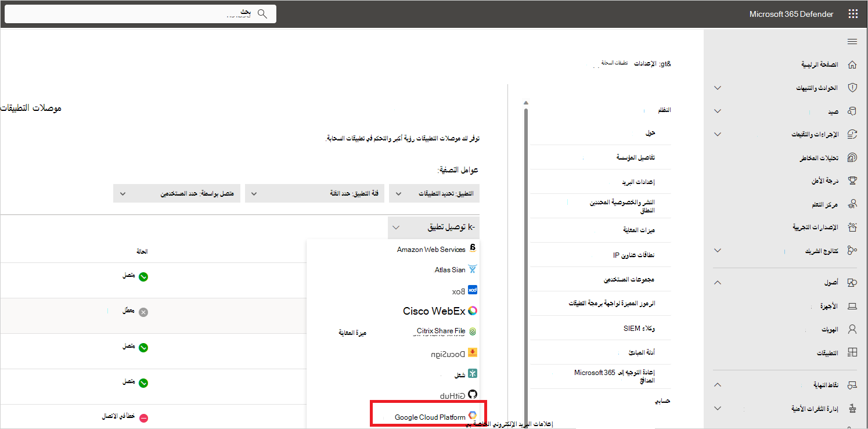This screenshot has height=429, width=868.
Task: Open Threat analytics (تحليلات المخاطر) icon
Action: click(852, 158)
